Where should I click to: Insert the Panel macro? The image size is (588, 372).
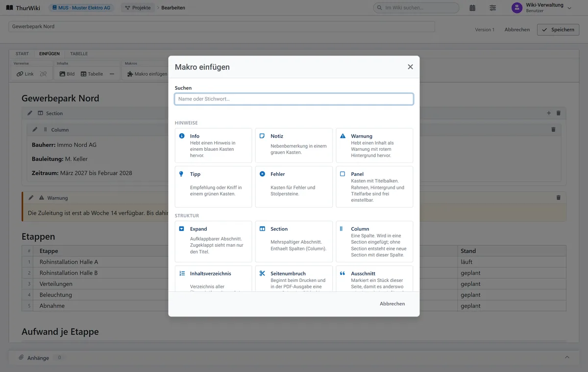click(x=374, y=186)
